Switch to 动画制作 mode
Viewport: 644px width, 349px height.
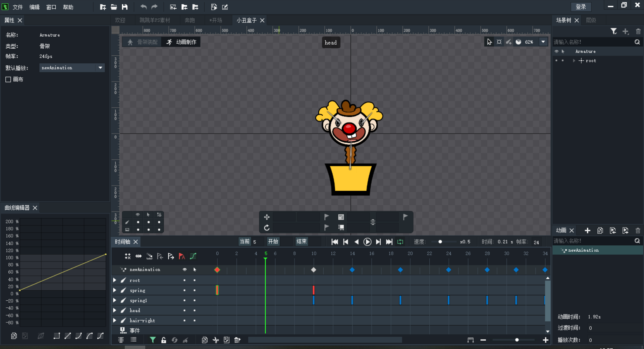(x=181, y=42)
